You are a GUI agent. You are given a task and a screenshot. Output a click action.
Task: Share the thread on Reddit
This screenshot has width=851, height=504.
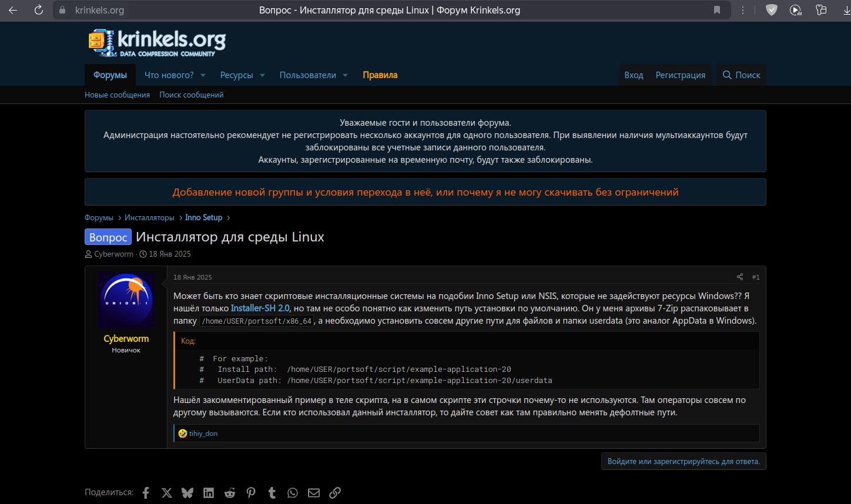[x=230, y=493]
